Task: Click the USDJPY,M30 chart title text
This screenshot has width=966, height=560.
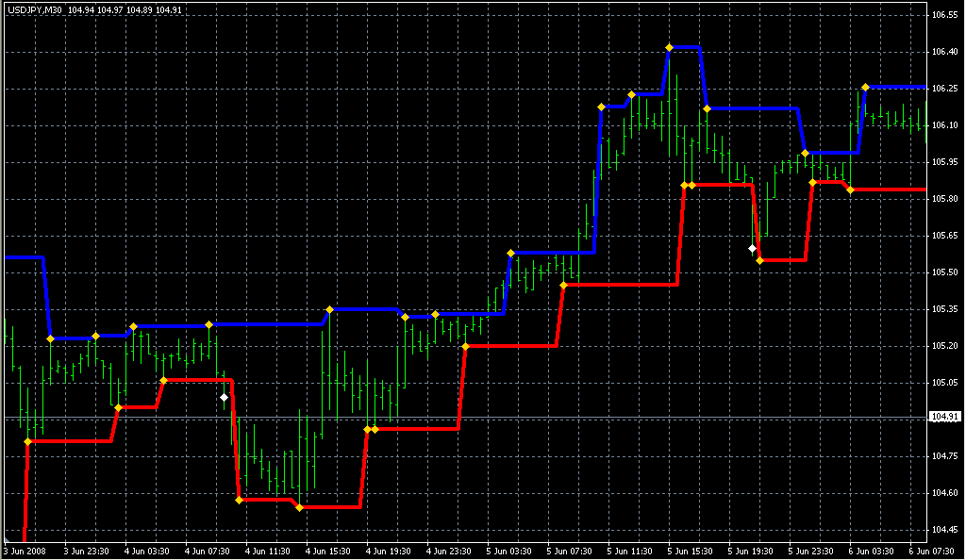Action: pyautogui.click(x=34, y=9)
